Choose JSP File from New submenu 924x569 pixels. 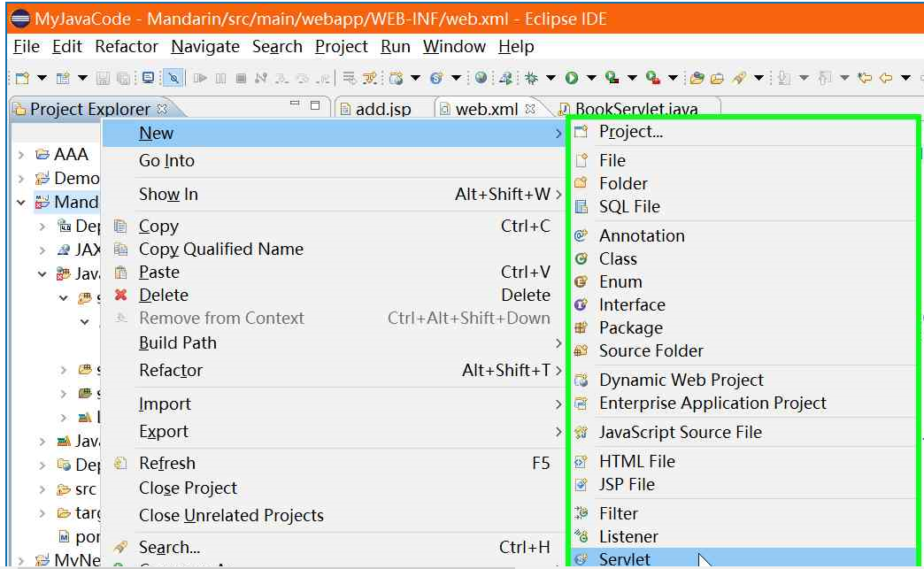(743, 484)
